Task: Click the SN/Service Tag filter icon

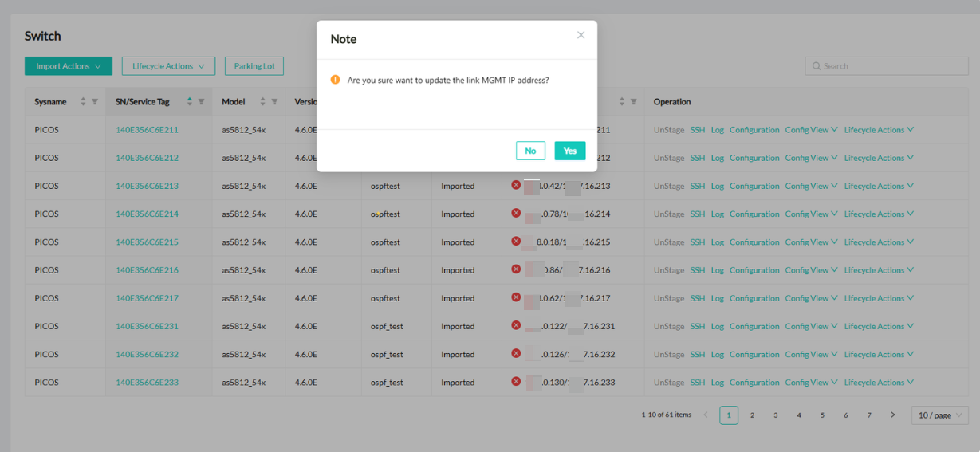Action: point(201,102)
